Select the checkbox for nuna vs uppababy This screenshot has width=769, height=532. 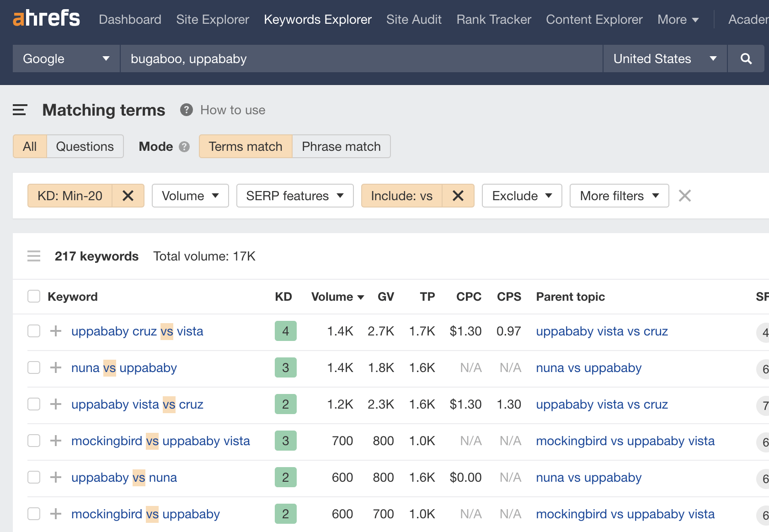pos(33,367)
